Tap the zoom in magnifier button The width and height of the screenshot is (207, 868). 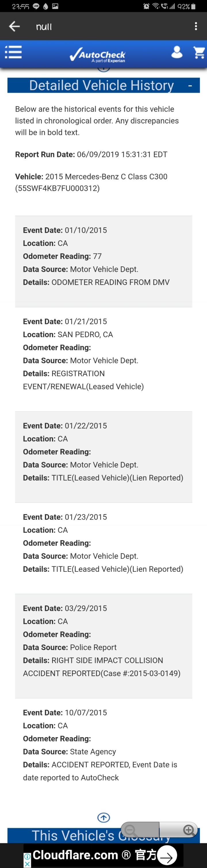(188, 830)
